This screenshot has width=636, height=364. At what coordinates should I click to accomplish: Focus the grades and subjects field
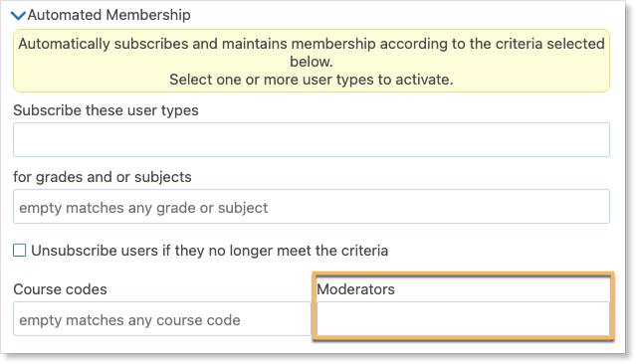[312, 206]
